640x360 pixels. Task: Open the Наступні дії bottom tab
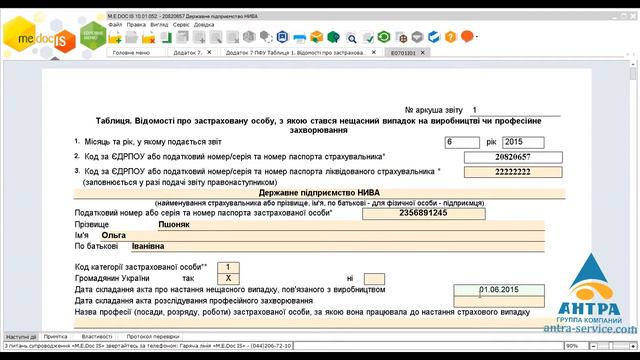pyautogui.click(x=21, y=337)
